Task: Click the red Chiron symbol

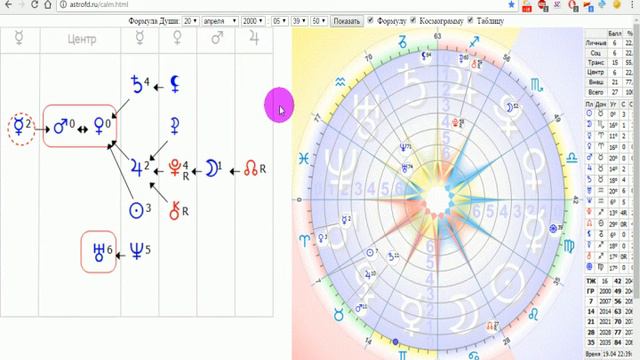Action: click(x=175, y=211)
